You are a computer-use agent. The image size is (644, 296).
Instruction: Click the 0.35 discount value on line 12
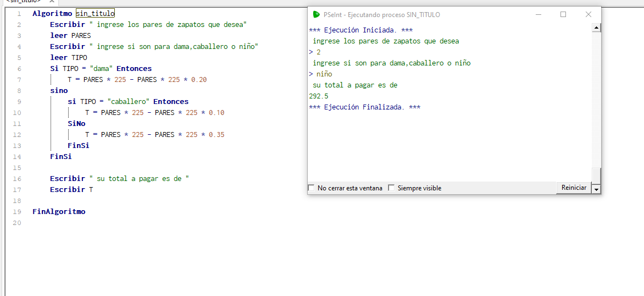(216, 134)
